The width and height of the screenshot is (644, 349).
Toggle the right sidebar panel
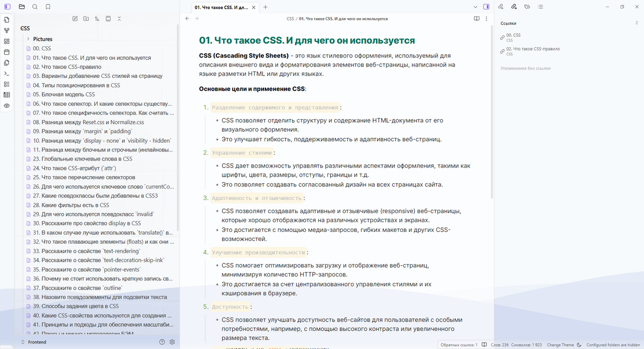[x=486, y=7]
